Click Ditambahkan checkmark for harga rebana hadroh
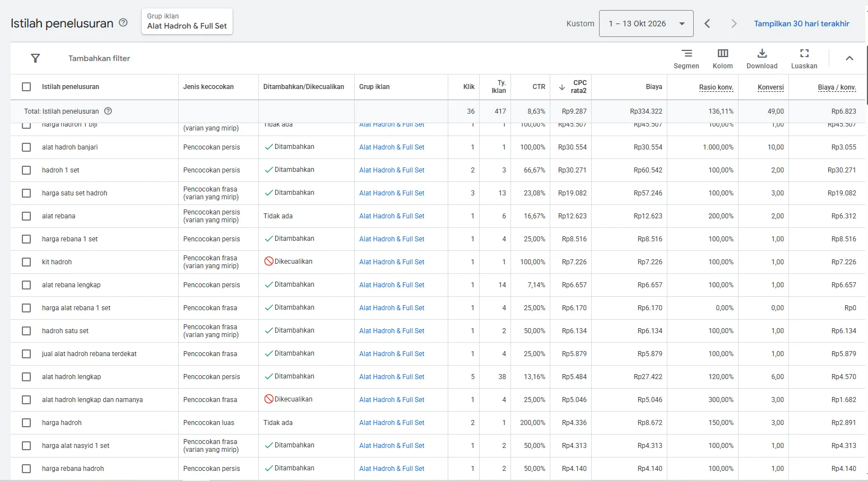 tap(269, 468)
